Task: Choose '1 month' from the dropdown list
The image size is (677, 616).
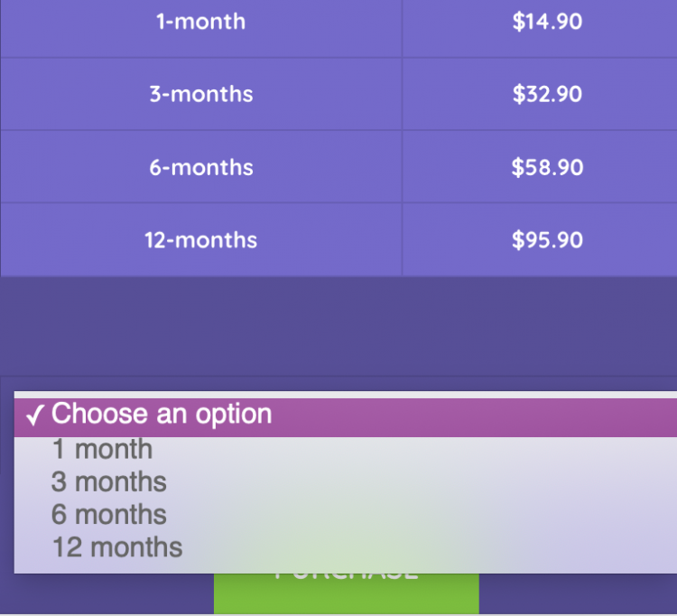Action: [x=102, y=449]
